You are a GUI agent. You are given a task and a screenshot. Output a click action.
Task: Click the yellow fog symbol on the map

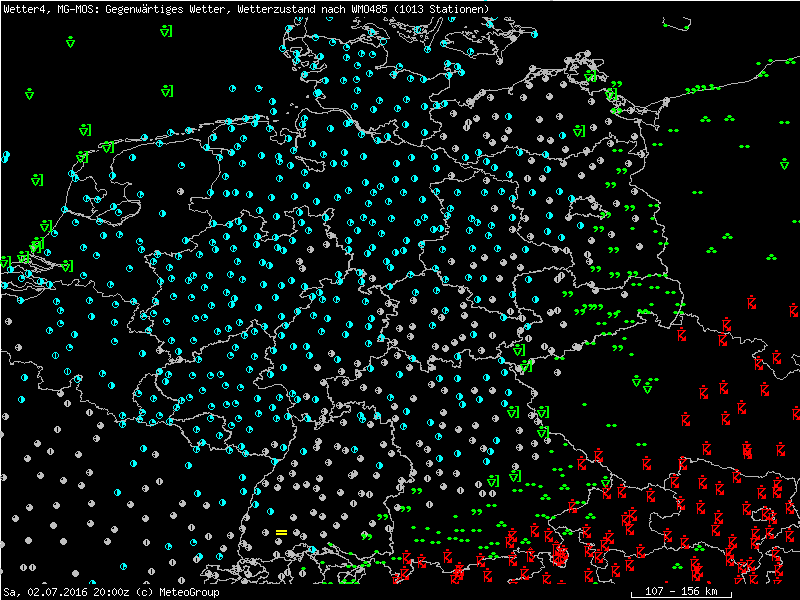pos(281,532)
